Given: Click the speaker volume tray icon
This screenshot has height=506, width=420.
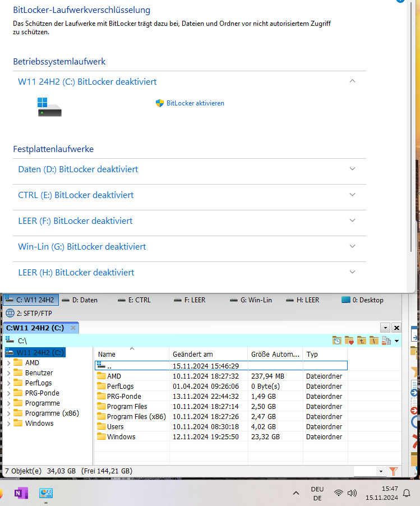Looking at the screenshot, I should tap(352, 493).
